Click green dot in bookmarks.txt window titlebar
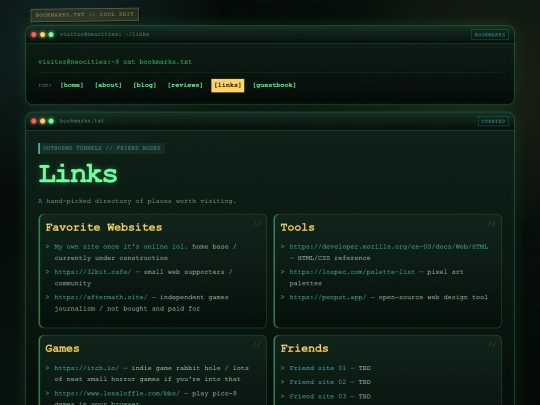The image size is (540, 405). [51, 121]
